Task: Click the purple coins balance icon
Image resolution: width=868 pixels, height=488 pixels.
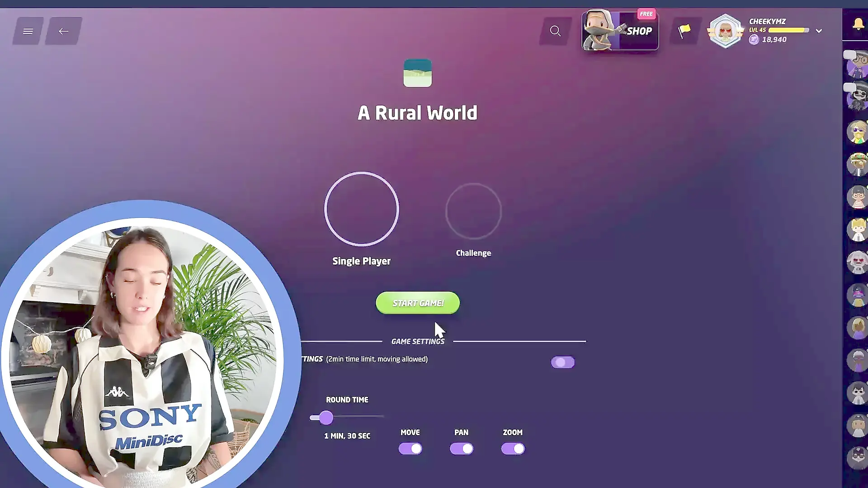Action: pyautogui.click(x=754, y=40)
